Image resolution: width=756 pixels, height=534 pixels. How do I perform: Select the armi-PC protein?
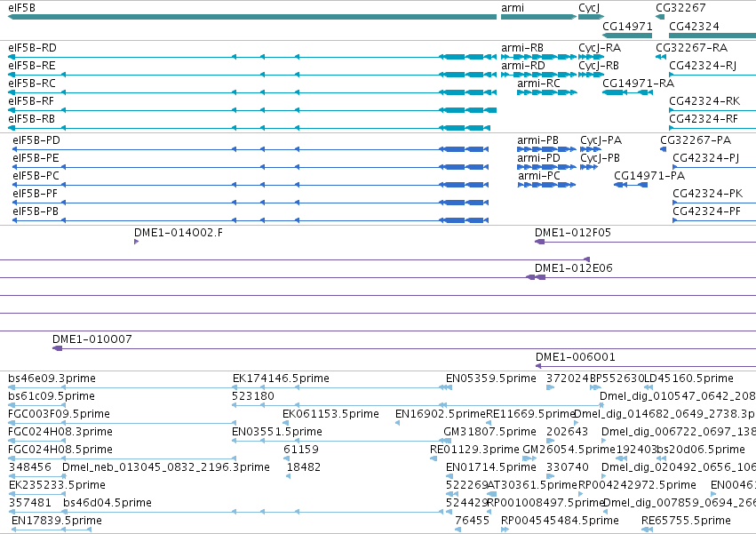[x=546, y=185]
